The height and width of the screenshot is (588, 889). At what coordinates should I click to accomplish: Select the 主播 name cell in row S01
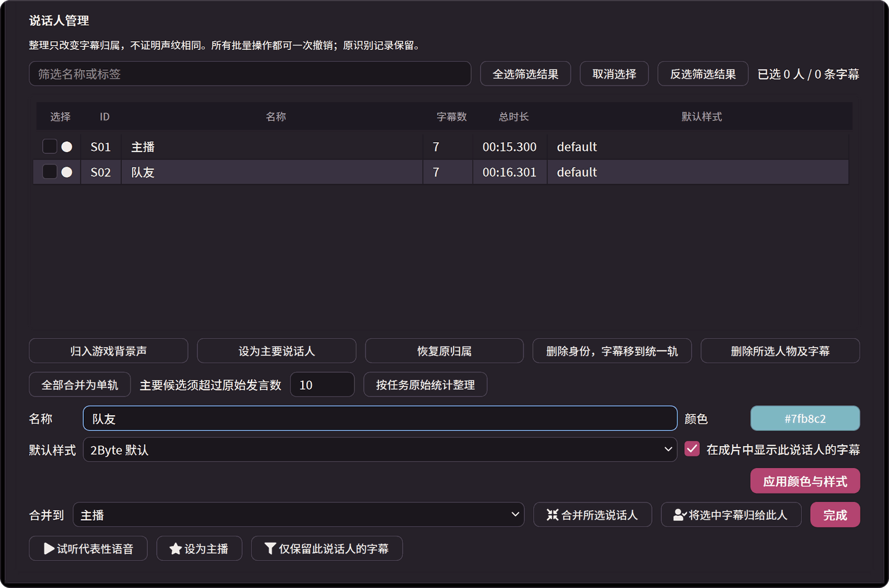coord(272,147)
